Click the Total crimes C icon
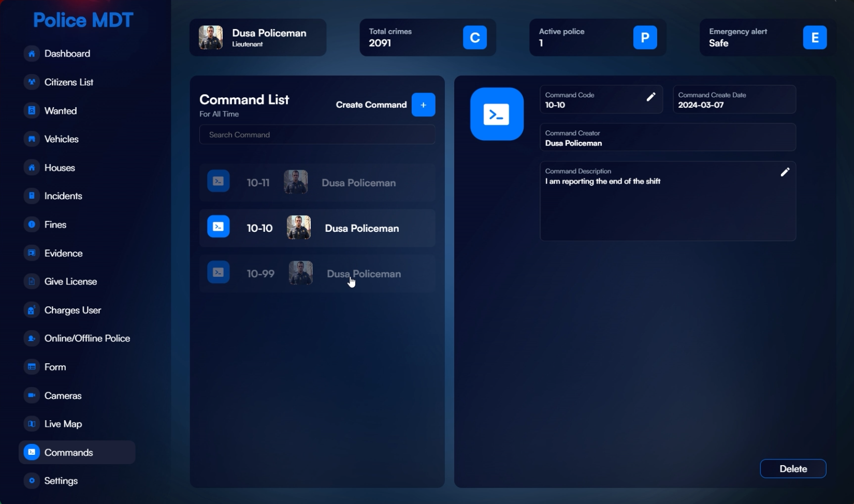The height and width of the screenshot is (504, 854). coord(474,38)
